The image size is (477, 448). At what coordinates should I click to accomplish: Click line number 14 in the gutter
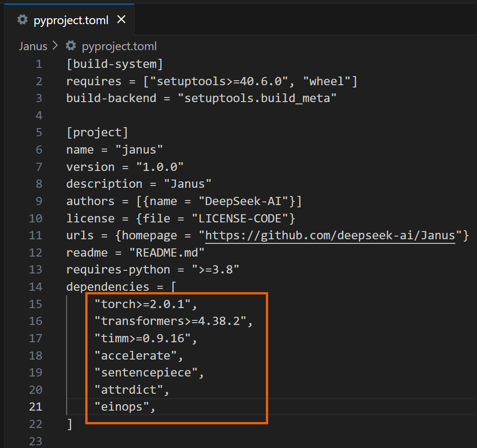click(x=36, y=287)
